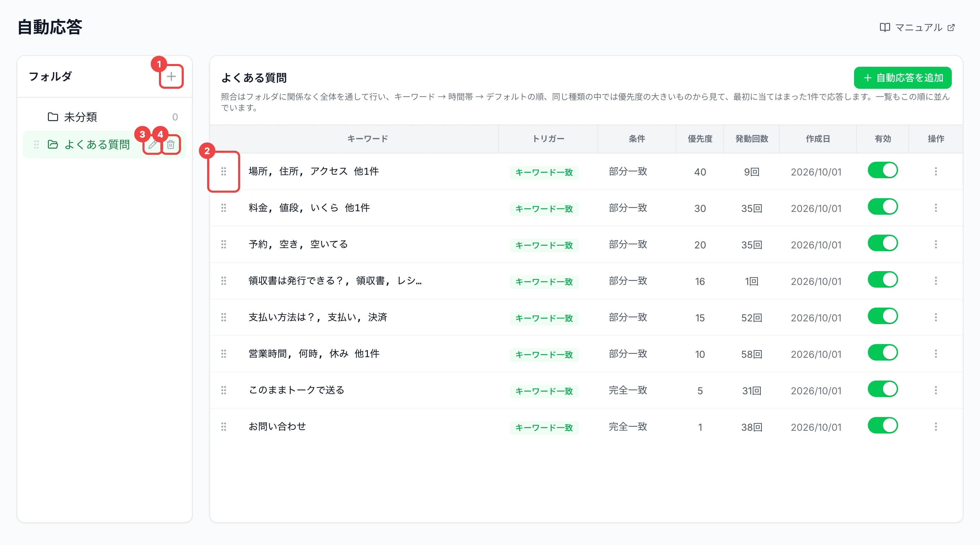Click the 58回 count in 営業時間 row
Image resolution: width=980 pixels, height=545 pixels.
click(752, 354)
